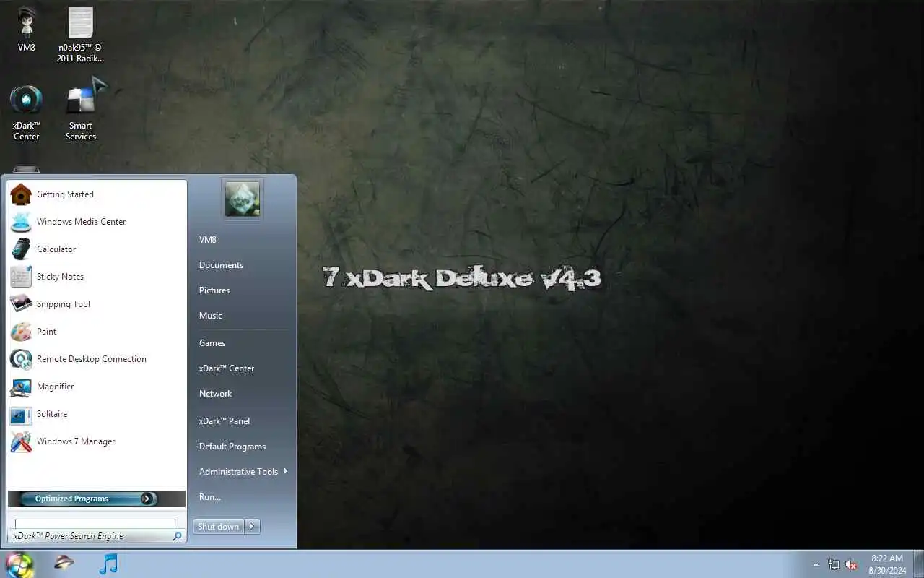Viewport: 924px width, 578px height.
Task: Click the Shut down button
Action: 219,527
